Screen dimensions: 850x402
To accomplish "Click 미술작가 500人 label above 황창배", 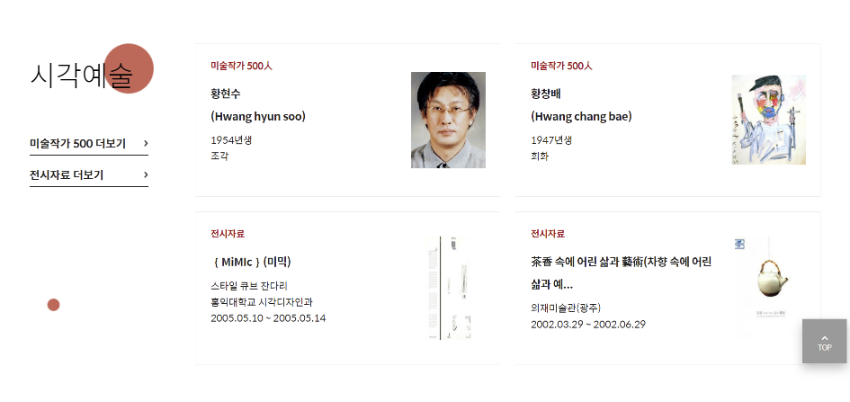I will tap(561, 66).
